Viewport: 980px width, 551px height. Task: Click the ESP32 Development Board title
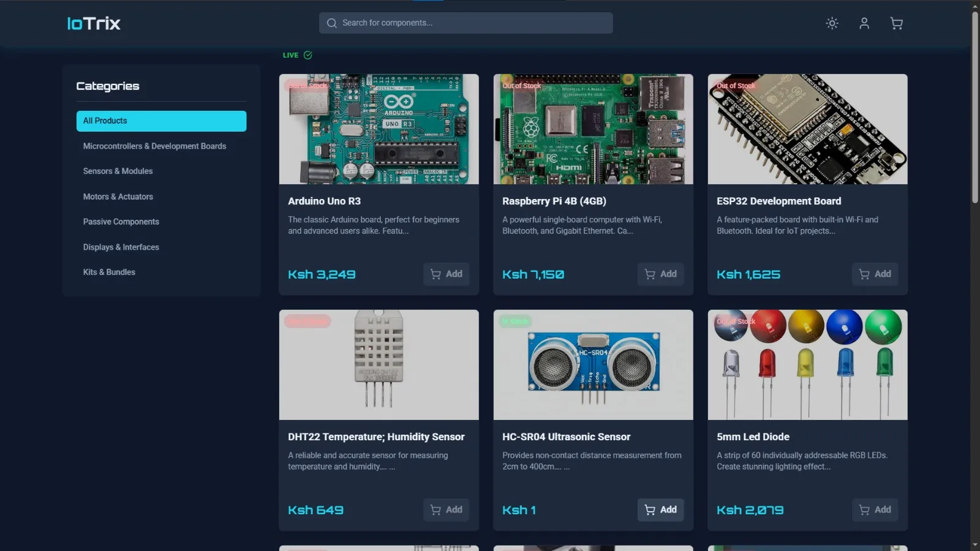click(x=779, y=201)
